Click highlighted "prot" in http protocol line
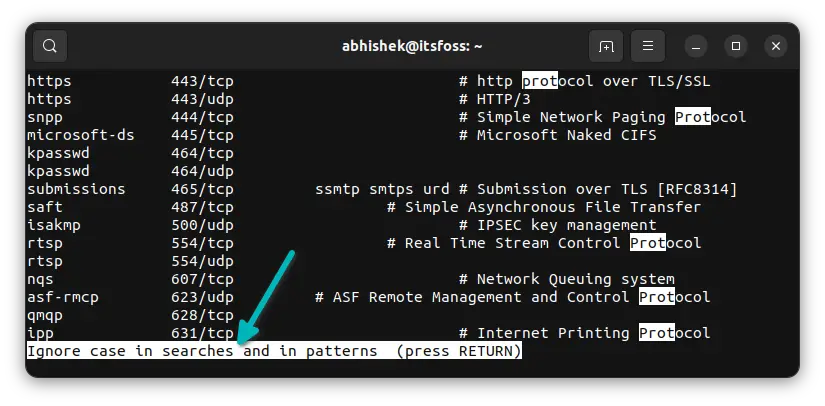The image size is (825, 406). (x=540, y=81)
